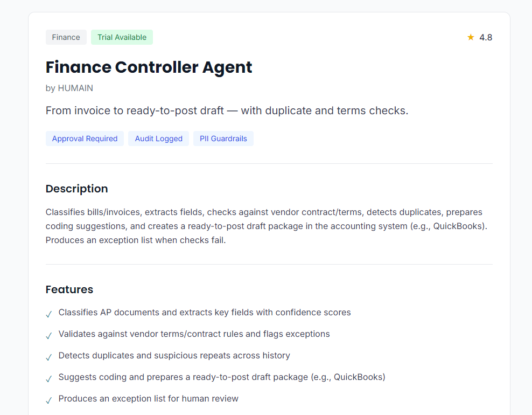Click the description paragraph mentioning QuickBooks
The width and height of the screenshot is (532, 415).
click(266, 226)
